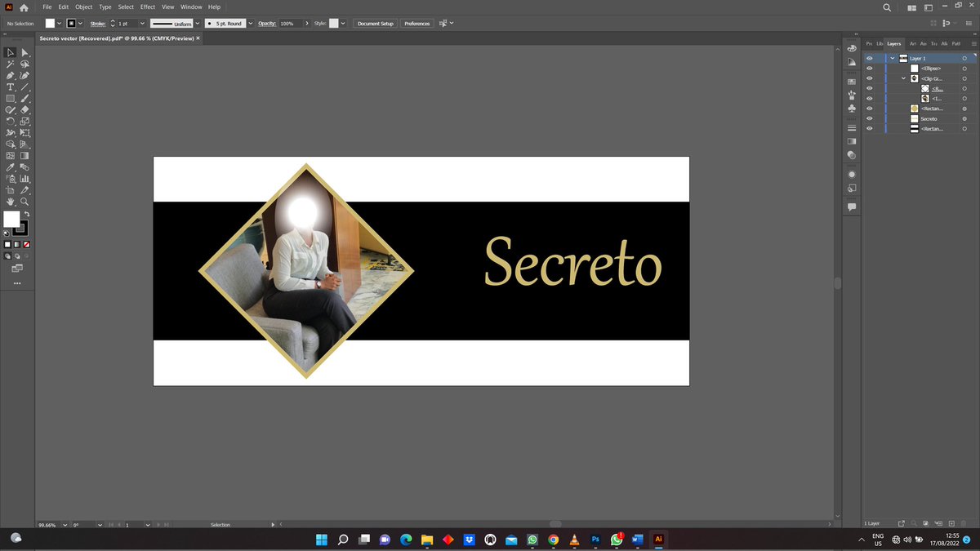The width and height of the screenshot is (980, 551).
Task: Open the Object menu
Action: click(84, 7)
